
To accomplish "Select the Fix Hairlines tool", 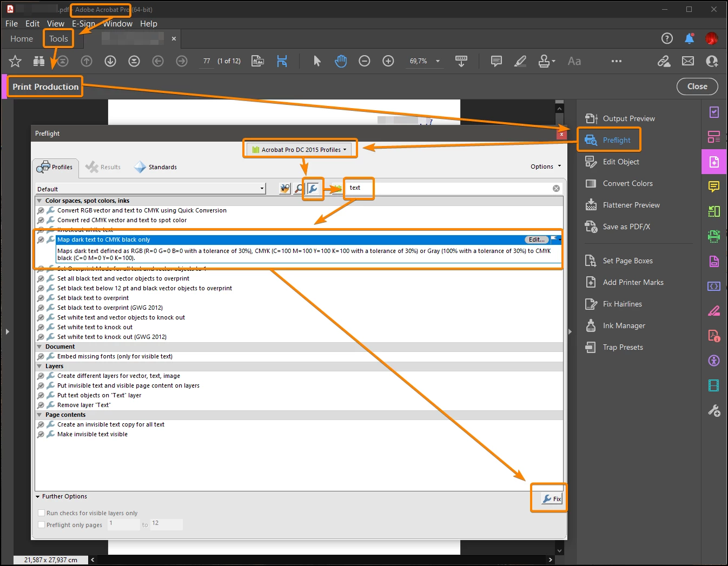I will 613,304.
